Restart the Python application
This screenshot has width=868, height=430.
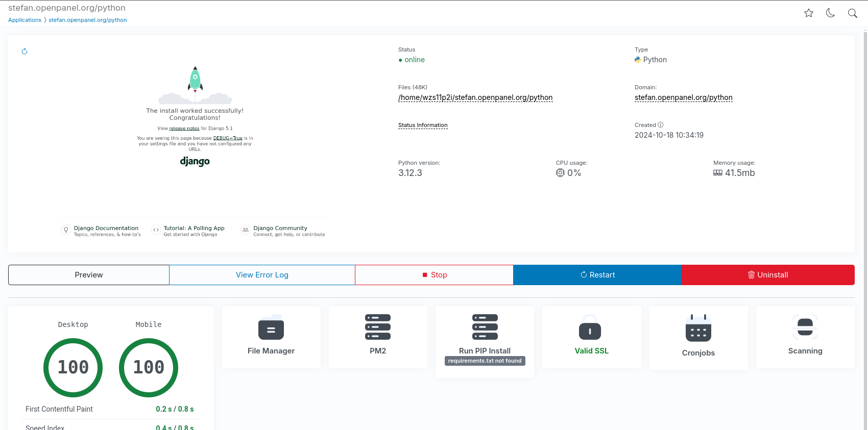597,275
